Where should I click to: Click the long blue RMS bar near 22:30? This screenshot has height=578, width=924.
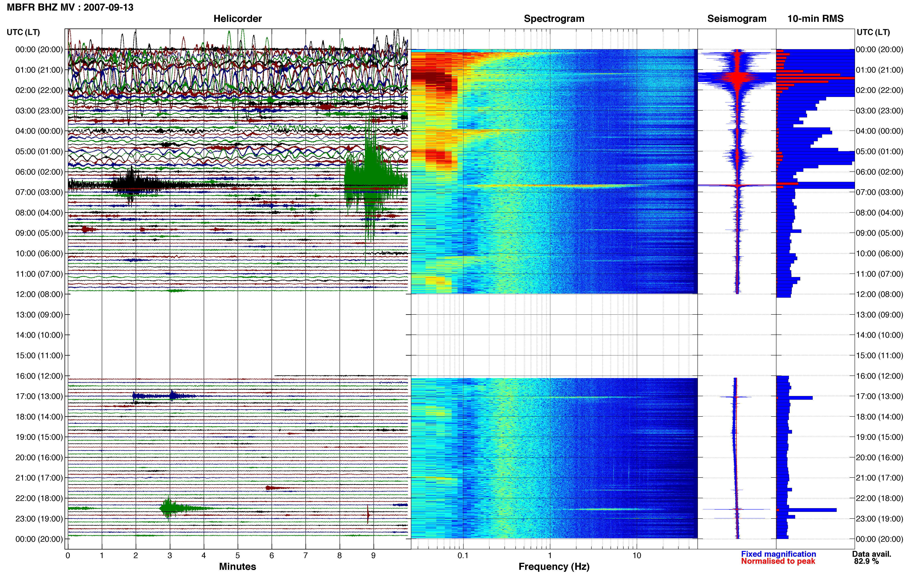(806, 510)
